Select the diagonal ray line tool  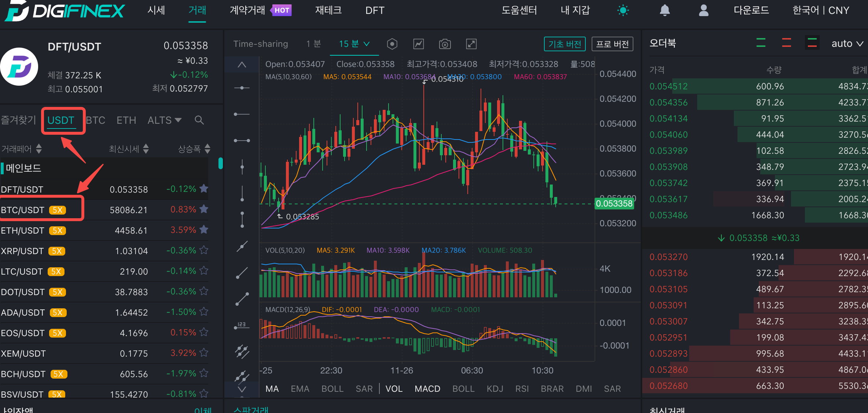(242, 273)
